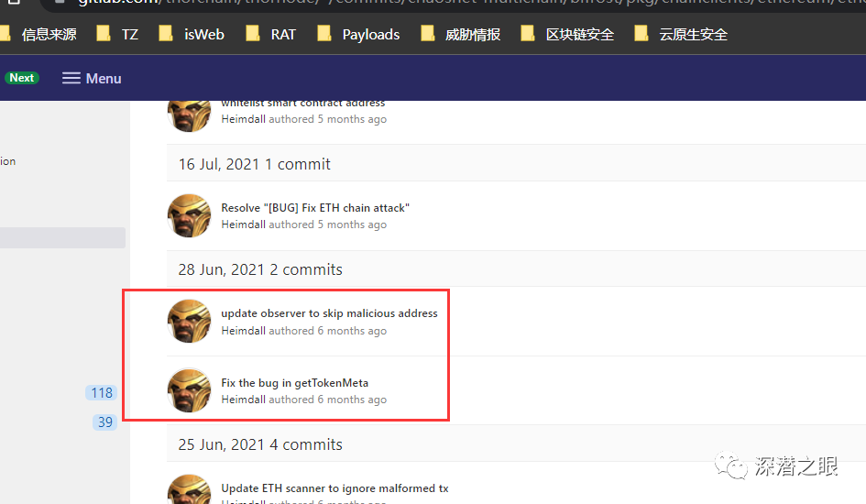Open the 威胁情报 bookmark folder
This screenshot has width=866, height=504.
point(461,34)
